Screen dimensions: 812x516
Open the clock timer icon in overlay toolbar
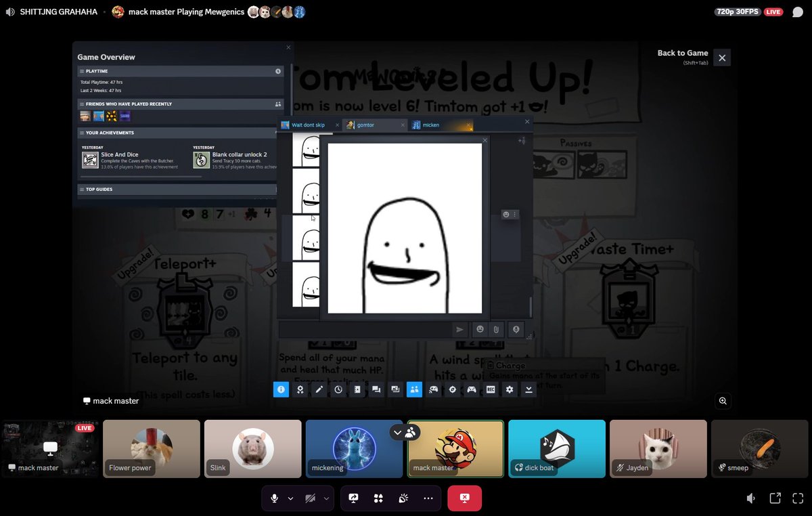(x=338, y=389)
